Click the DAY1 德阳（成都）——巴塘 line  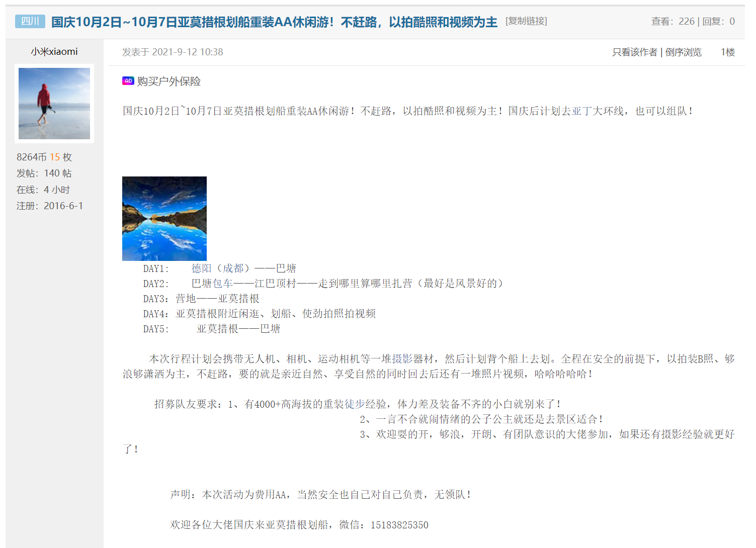(220, 268)
